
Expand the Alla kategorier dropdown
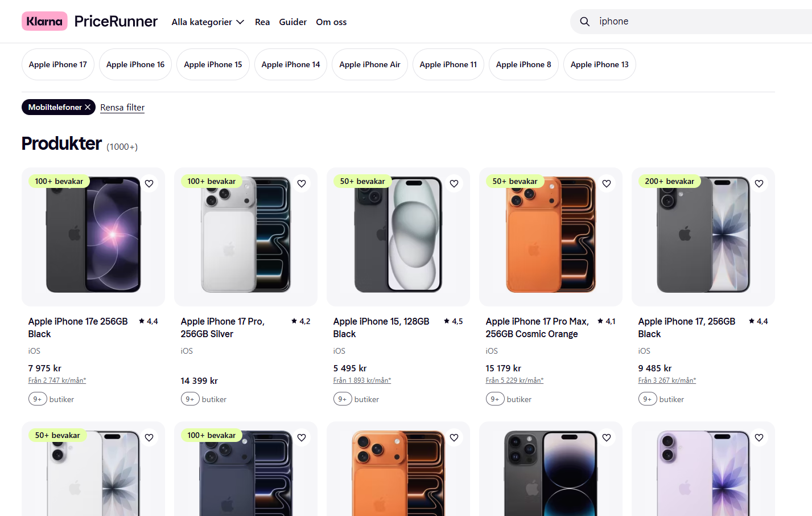click(208, 22)
